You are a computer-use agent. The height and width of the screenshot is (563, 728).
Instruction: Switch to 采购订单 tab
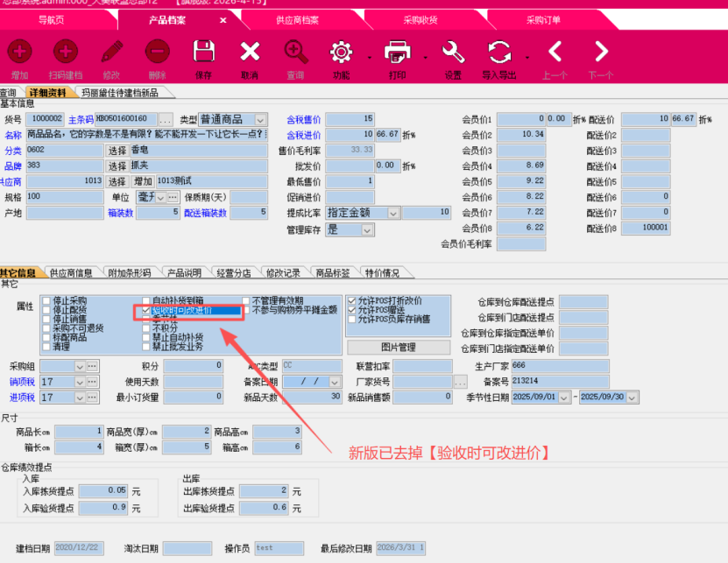pyautogui.click(x=543, y=20)
